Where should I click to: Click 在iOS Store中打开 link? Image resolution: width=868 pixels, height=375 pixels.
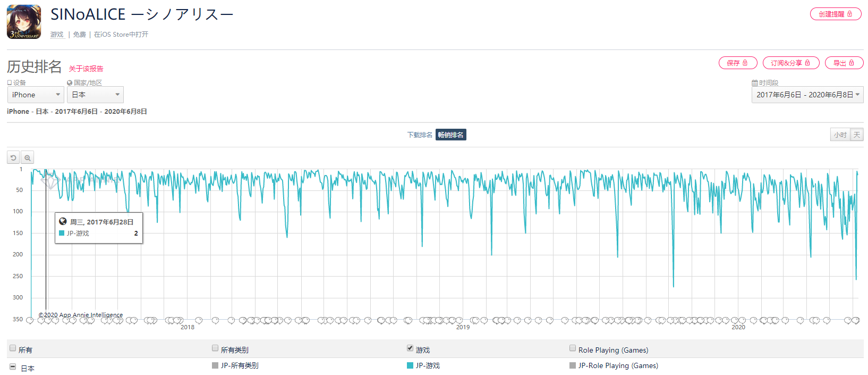(x=121, y=35)
